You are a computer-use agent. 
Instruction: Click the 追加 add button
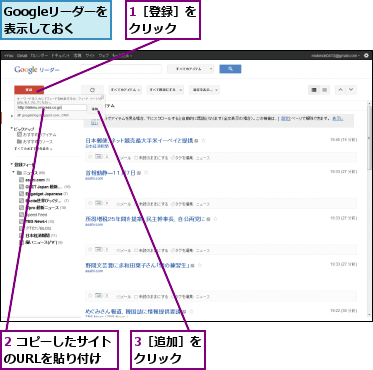click(95, 109)
